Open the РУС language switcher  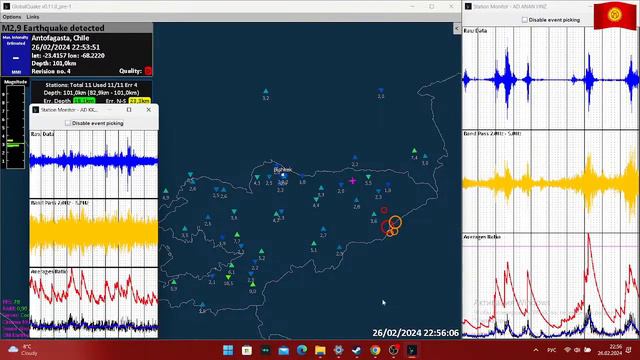coord(551,350)
